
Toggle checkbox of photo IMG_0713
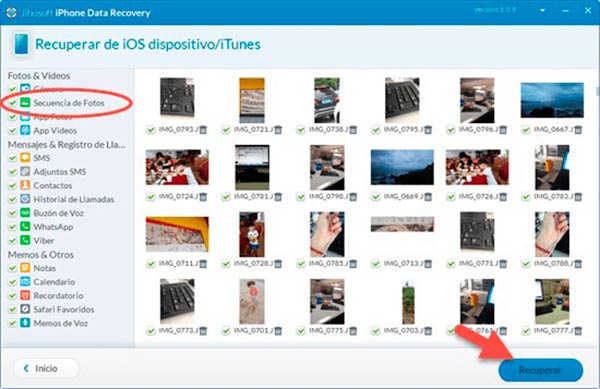[376, 264]
